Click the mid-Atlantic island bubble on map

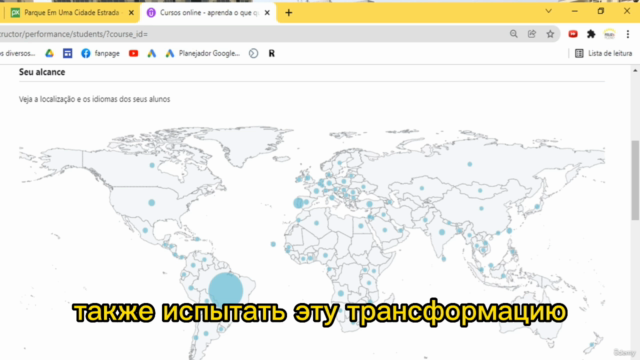[273, 244]
